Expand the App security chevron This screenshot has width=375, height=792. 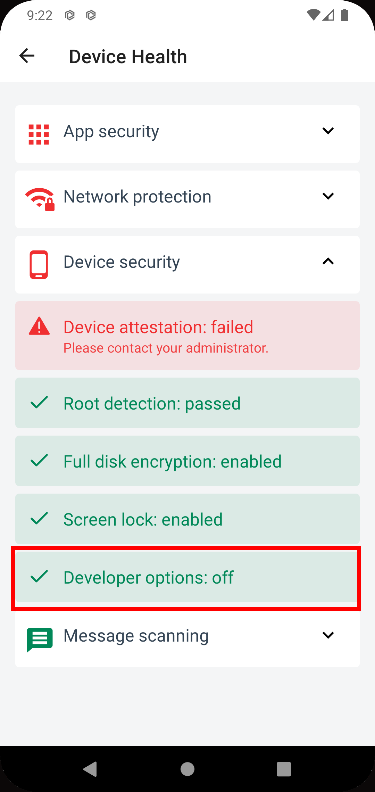(329, 131)
